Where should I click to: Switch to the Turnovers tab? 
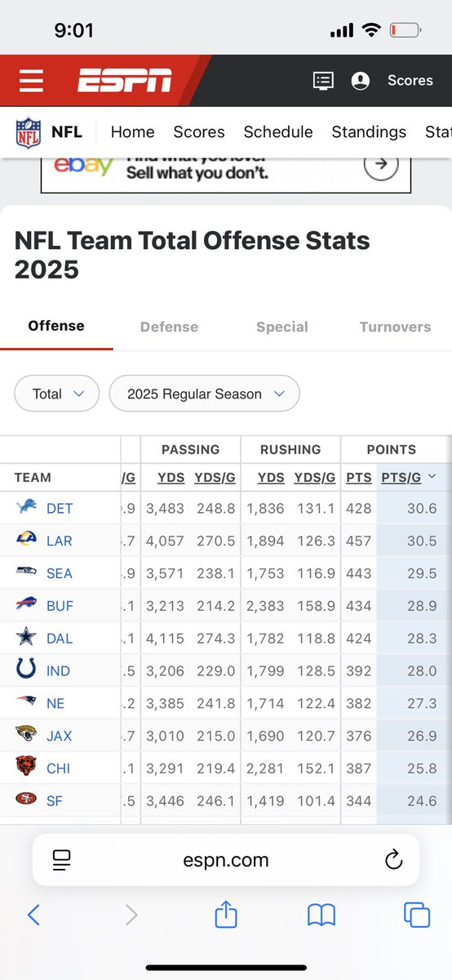pos(395,327)
